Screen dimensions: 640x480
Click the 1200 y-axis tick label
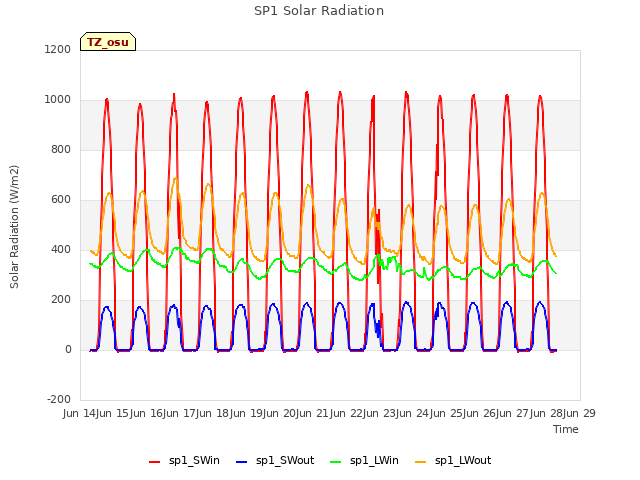58,49
